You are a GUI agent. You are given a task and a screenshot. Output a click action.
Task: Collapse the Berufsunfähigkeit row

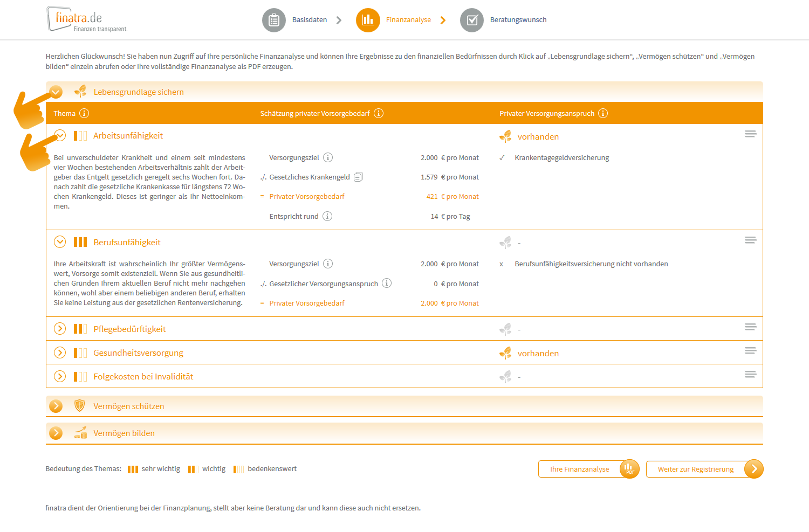pos(60,242)
